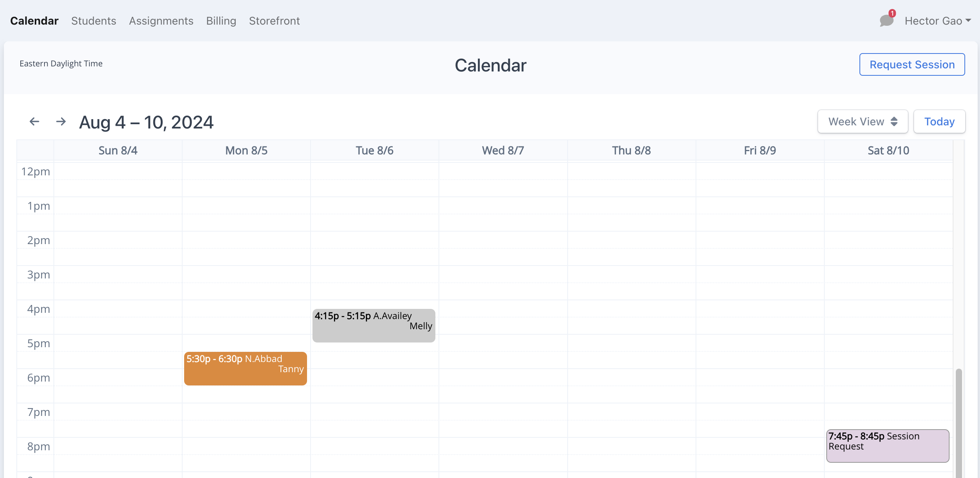Click the Sat 8/10 day header
Screen dimensions: 980x478
[x=888, y=150]
